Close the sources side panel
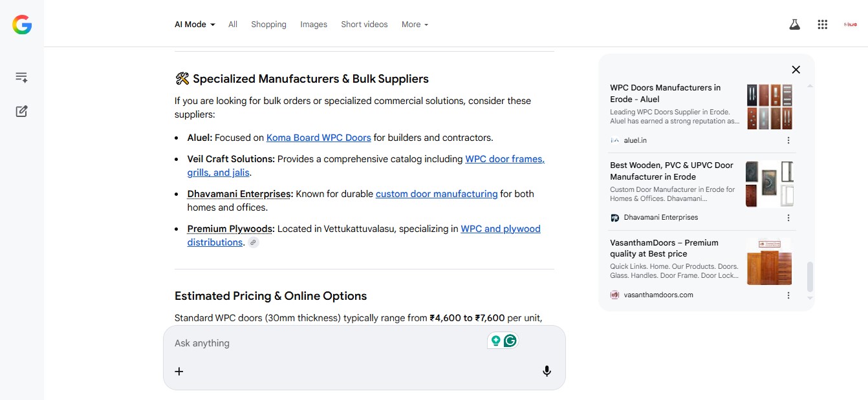Image resolution: width=868 pixels, height=400 pixels. 796,70
